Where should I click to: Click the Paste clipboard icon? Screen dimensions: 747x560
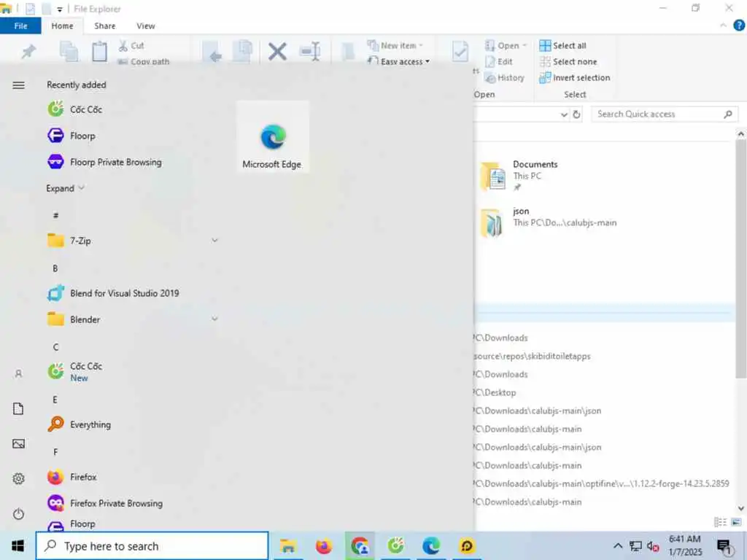pyautogui.click(x=99, y=52)
